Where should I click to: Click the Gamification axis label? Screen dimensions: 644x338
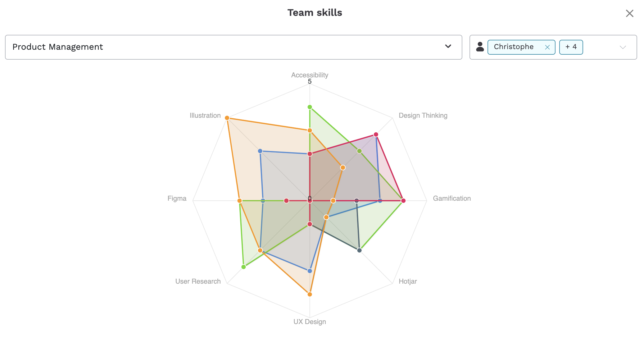pyautogui.click(x=452, y=199)
